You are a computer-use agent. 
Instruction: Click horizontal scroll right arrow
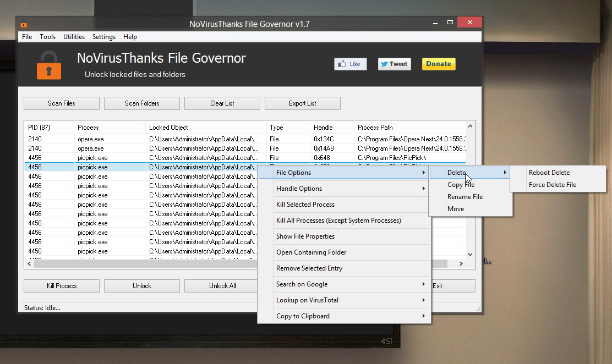[461, 264]
